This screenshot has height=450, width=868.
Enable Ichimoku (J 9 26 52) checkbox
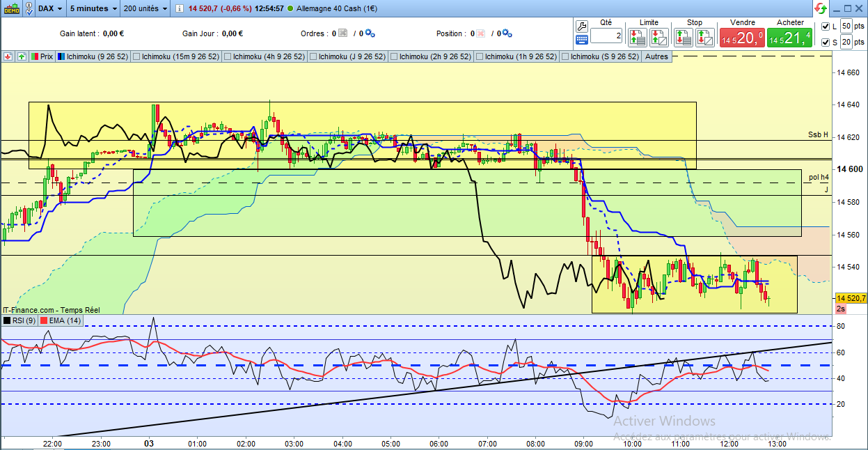315,57
